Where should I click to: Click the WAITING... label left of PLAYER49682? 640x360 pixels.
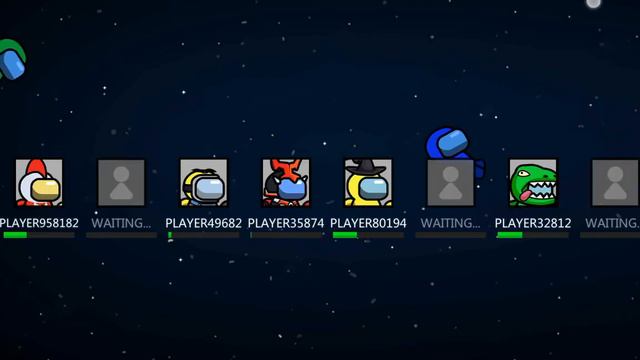pyautogui.click(x=121, y=223)
